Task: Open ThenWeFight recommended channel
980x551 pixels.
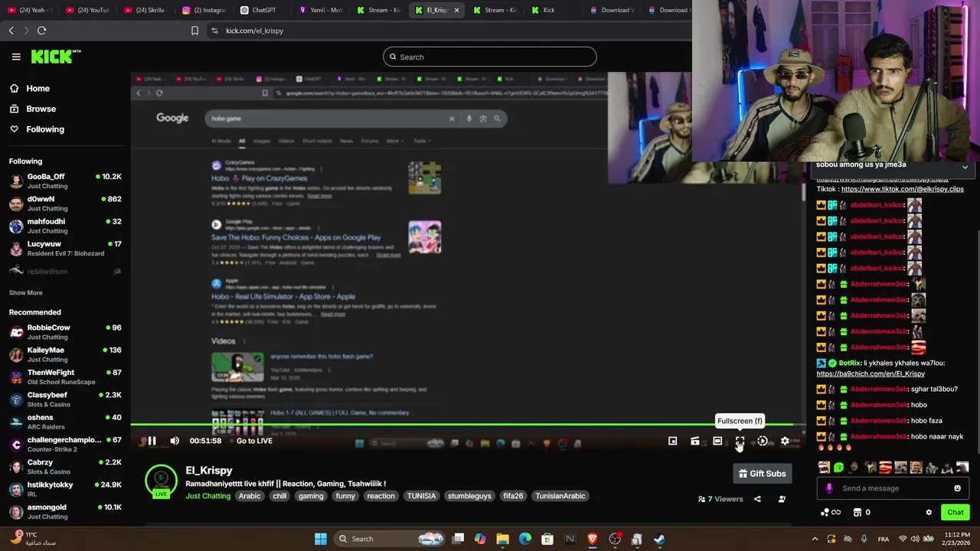Action: [65, 377]
